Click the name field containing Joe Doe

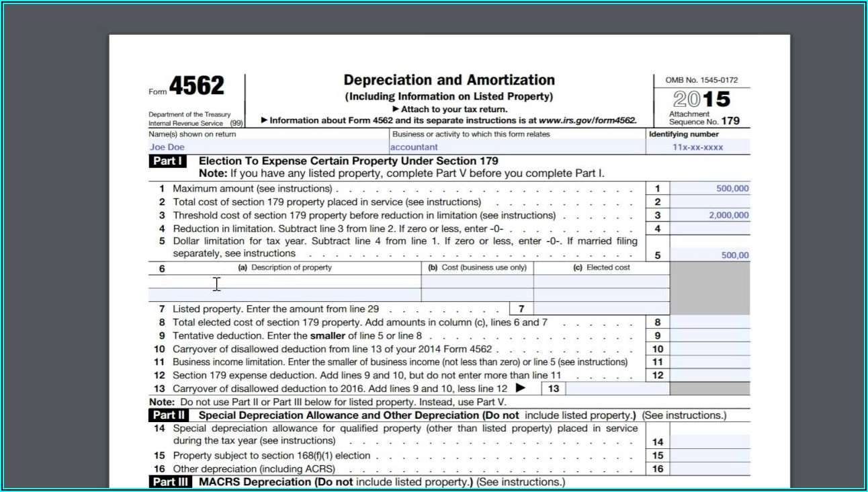pos(269,147)
